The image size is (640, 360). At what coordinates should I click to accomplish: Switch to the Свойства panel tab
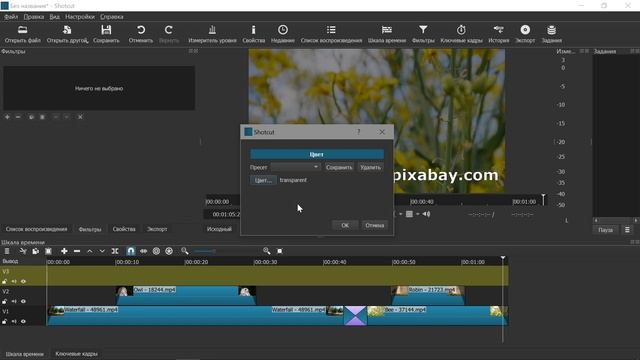(x=124, y=229)
